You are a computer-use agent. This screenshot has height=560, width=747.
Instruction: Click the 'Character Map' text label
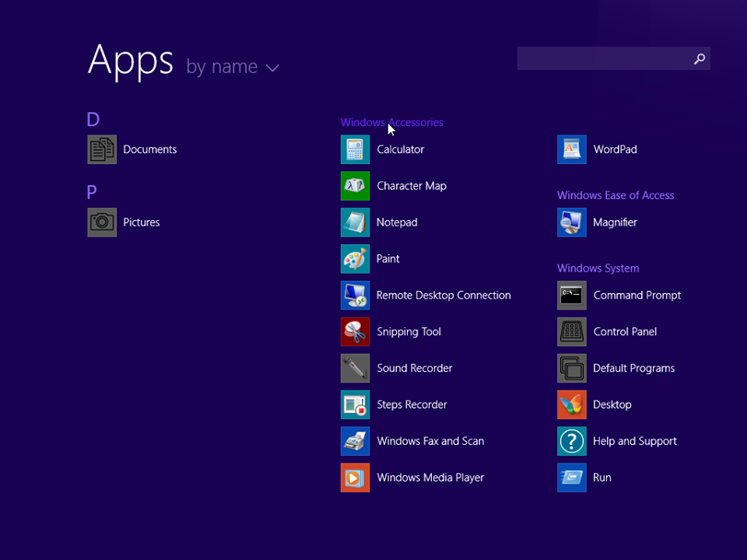click(412, 186)
